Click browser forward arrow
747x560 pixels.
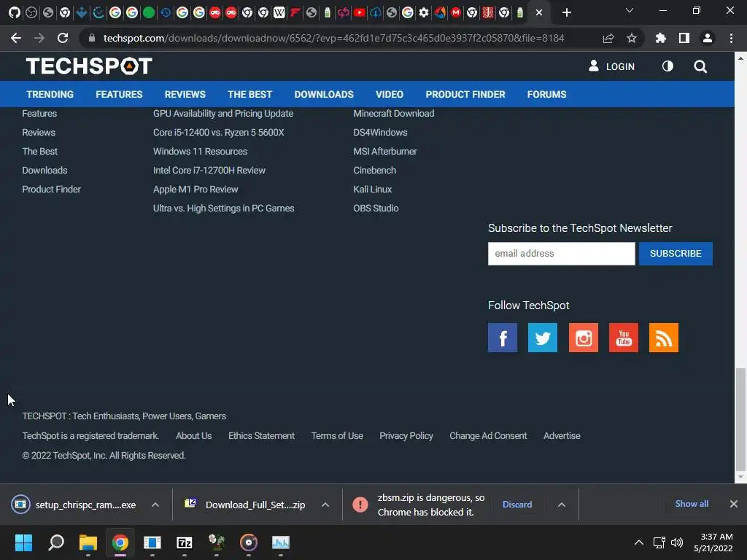pyautogui.click(x=39, y=38)
